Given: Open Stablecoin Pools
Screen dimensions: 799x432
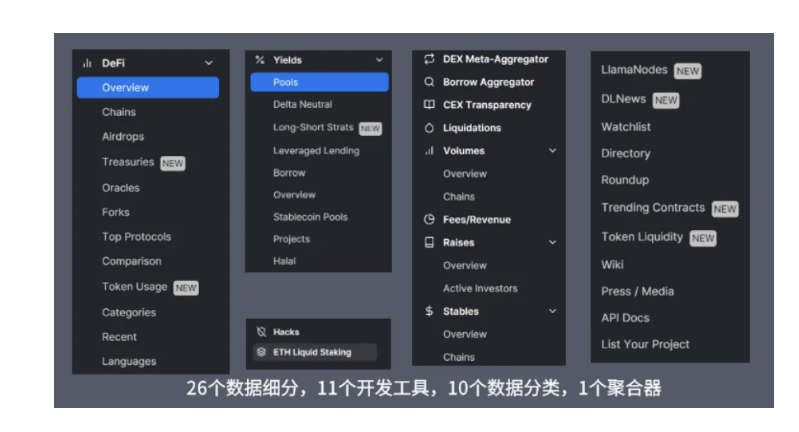Looking at the screenshot, I should point(310,217).
